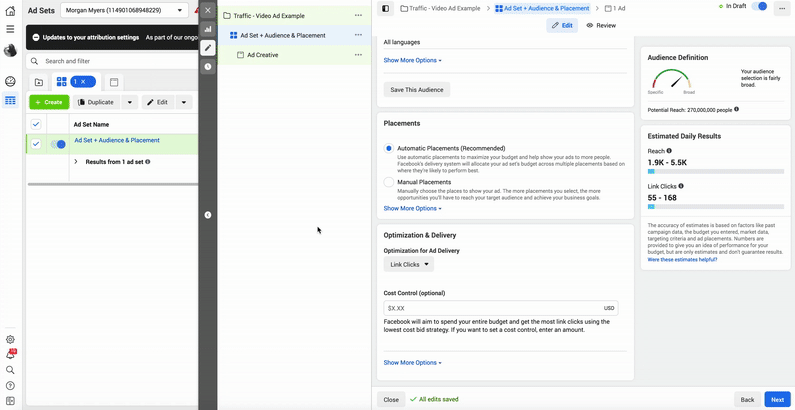
Task: Uncheck the Ad Set row checkbox
Action: [36, 144]
